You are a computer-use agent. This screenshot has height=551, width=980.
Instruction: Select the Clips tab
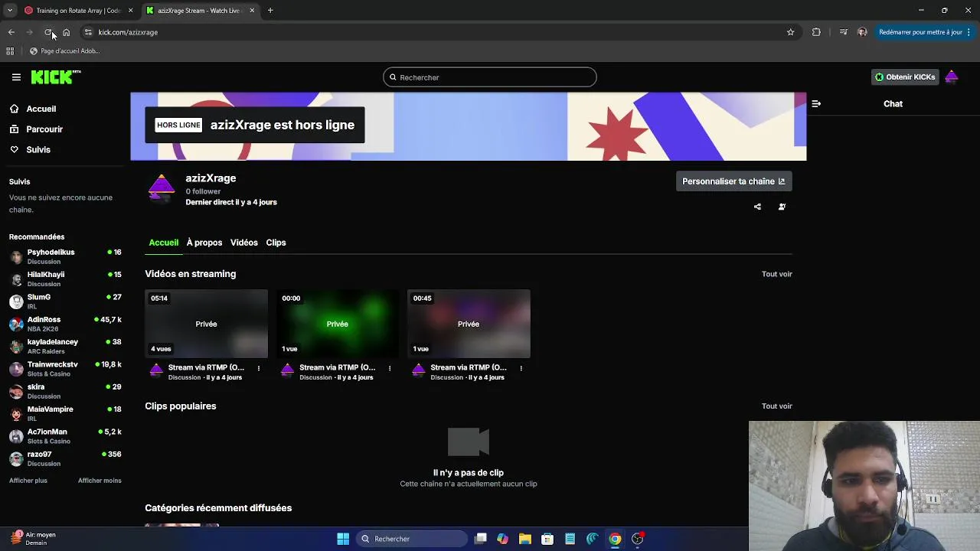click(276, 243)
